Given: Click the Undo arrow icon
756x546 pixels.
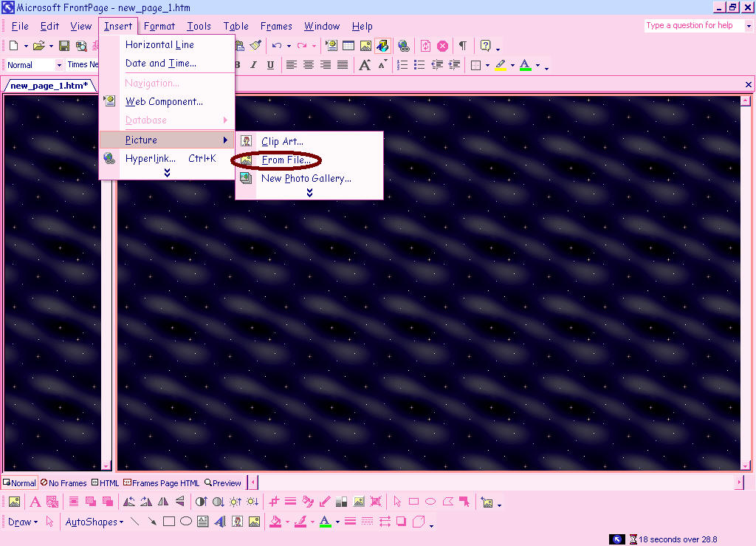Looking at the screenshot, I should pos(276,45).
